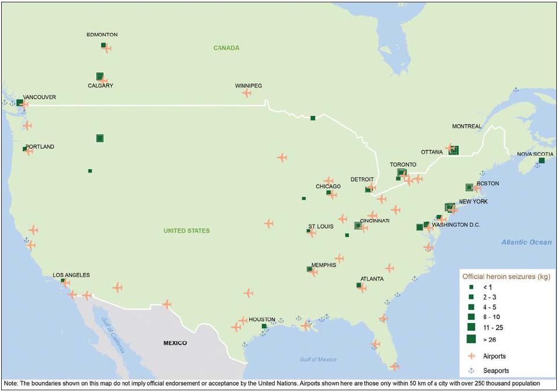Click the green seizure square at Memphis

click(309, 269)
